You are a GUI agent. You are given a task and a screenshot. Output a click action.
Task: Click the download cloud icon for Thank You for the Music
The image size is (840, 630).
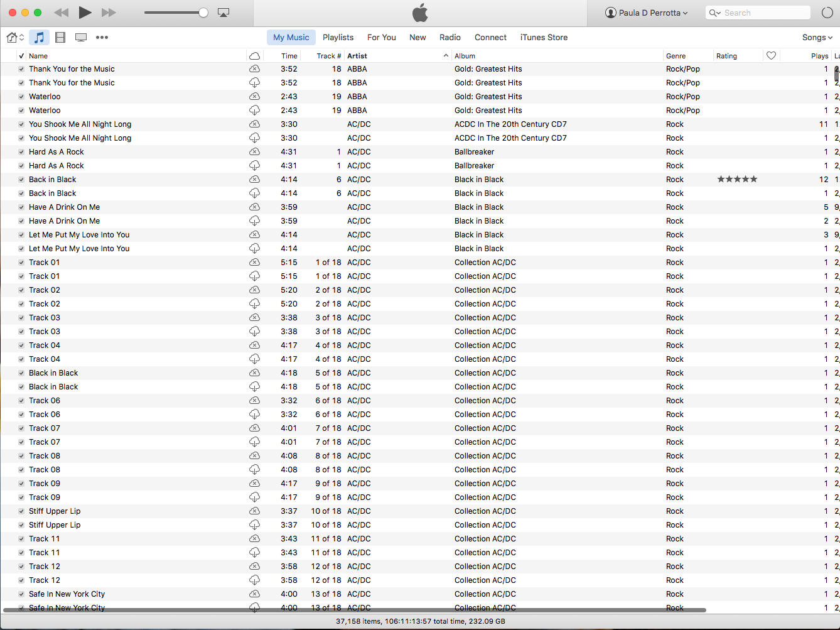254,83
